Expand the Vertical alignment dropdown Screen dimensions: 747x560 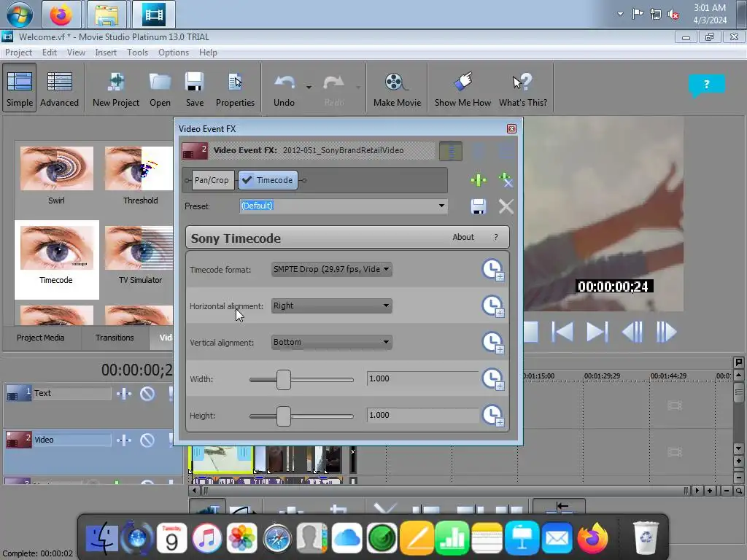(x=332, y=343)
